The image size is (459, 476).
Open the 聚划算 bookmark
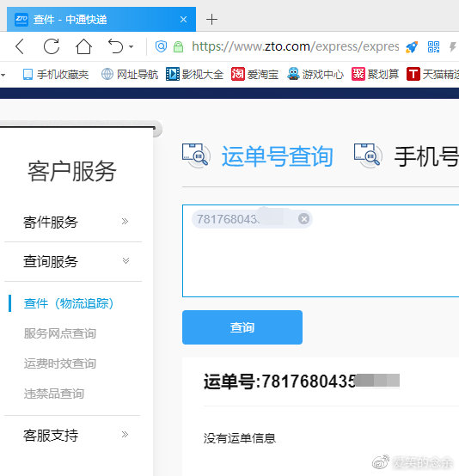(375, 75)
